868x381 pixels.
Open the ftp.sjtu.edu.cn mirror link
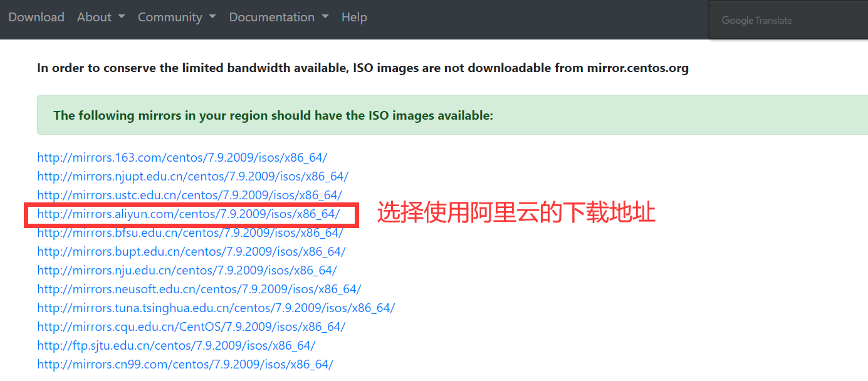click(x=176, y=346)
